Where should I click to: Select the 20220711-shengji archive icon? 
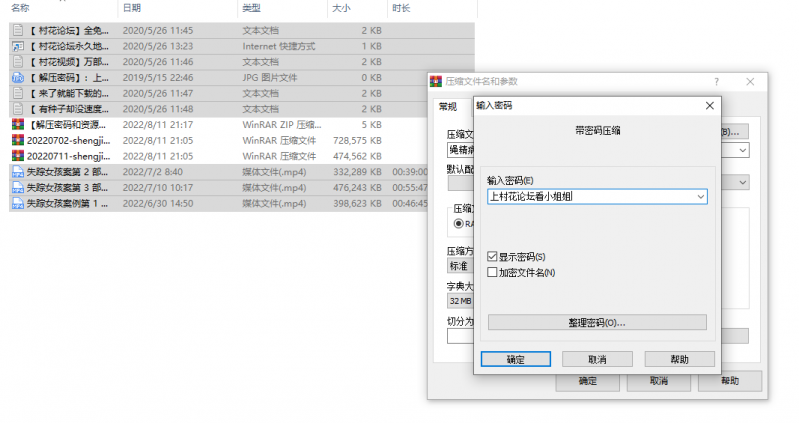pyautogui.click(x=17, y=156)
